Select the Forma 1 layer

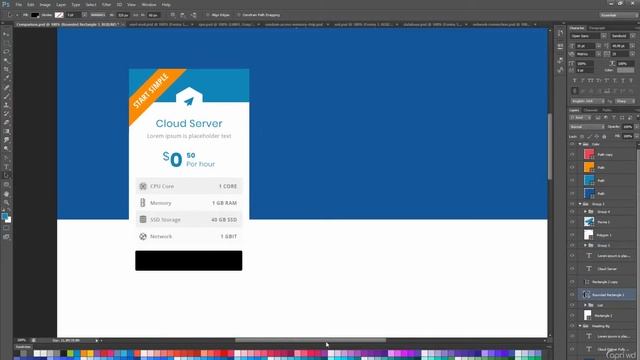click(607, 222)
